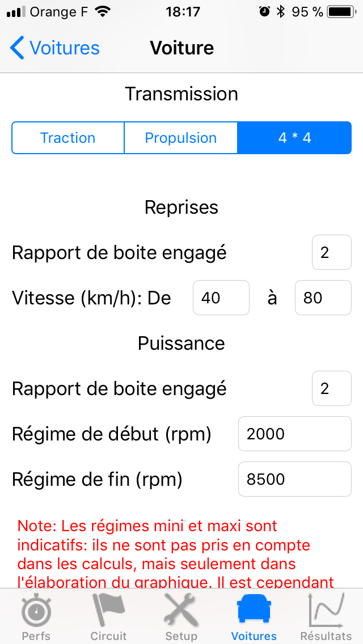Select the Régime de début 2000 field

[294, 434]
